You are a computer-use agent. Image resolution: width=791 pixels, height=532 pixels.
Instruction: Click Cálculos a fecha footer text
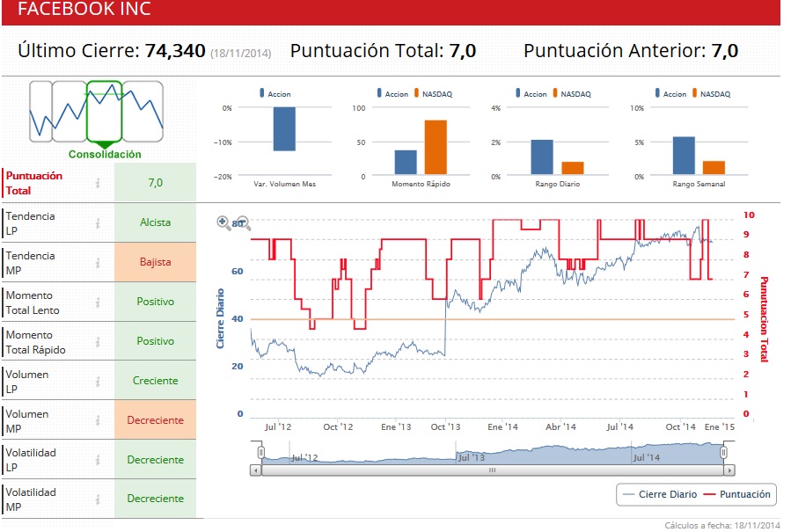click(721, 526)
